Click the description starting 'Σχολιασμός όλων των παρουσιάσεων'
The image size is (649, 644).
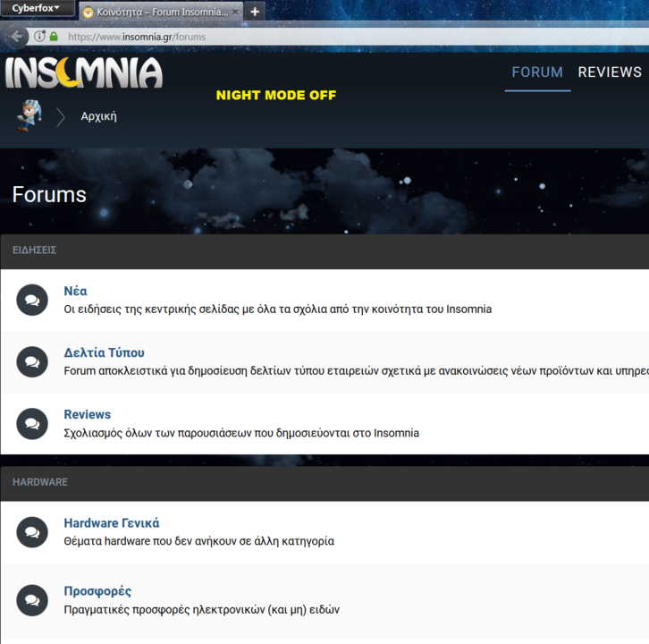click(241, 433)
